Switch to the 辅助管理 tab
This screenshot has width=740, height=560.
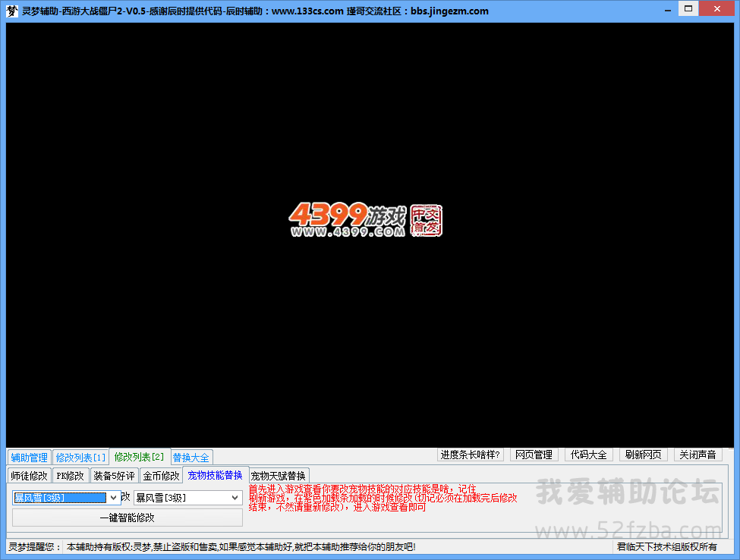pyautogui.click(x=30, y=458)
